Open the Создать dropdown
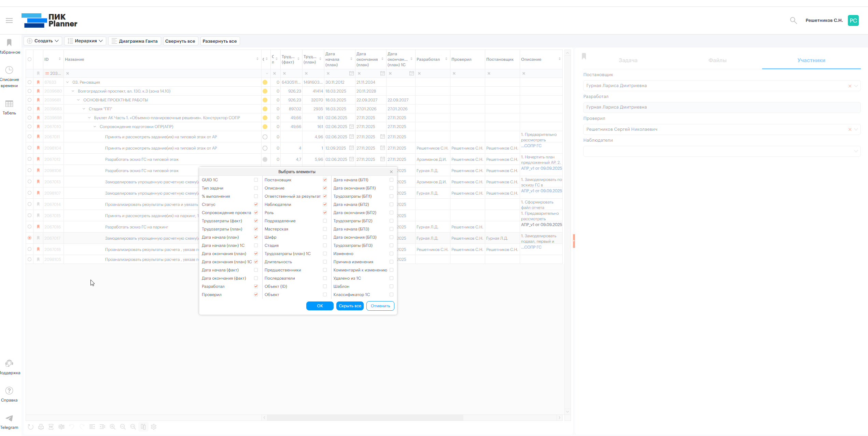 tap(43, 41)
